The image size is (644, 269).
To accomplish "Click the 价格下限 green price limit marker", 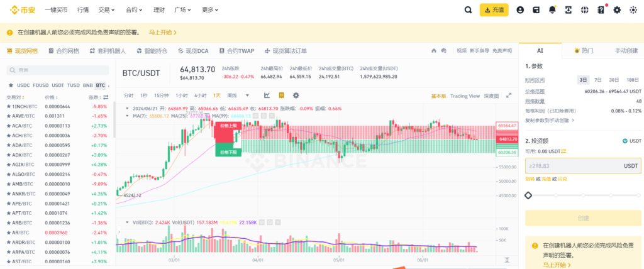I will tap(228, 151).
